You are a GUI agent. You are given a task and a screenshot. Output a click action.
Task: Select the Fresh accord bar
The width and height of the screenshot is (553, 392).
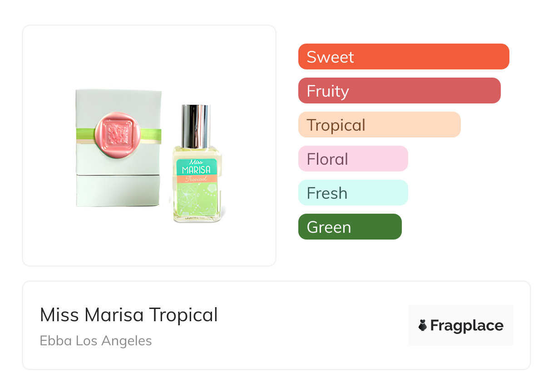[353, 193]
